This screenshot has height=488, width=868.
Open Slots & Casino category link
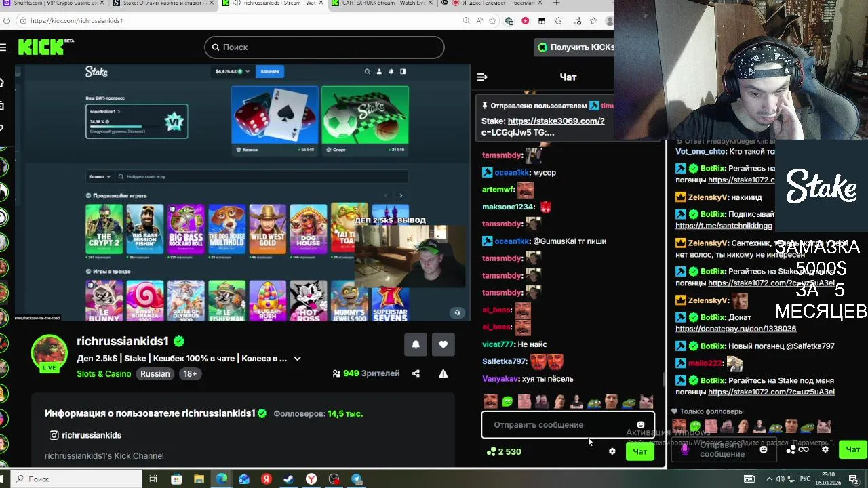pyautogui.click(x=104, y=374)
